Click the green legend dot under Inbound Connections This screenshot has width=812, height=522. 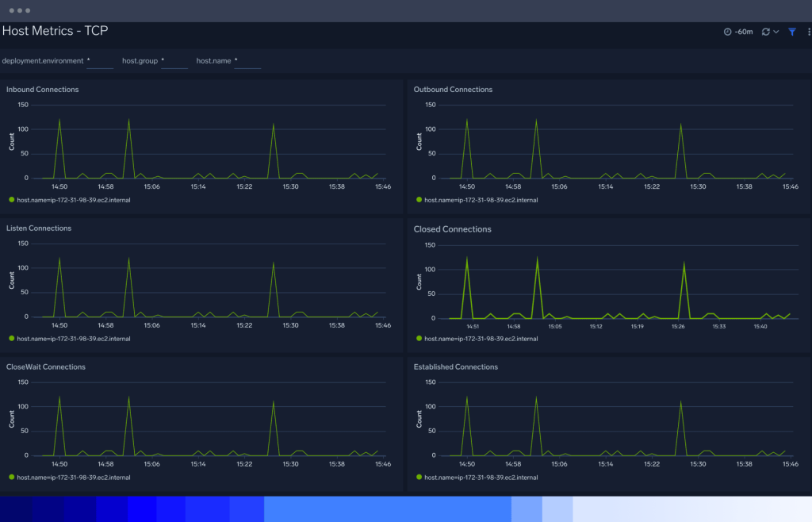coord(11,200)
